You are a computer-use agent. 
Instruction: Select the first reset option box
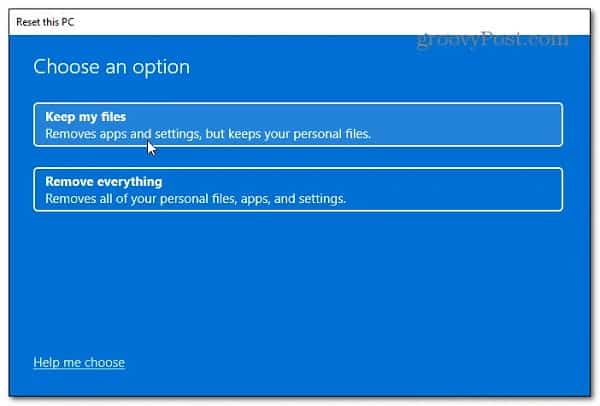coord(298,124)
